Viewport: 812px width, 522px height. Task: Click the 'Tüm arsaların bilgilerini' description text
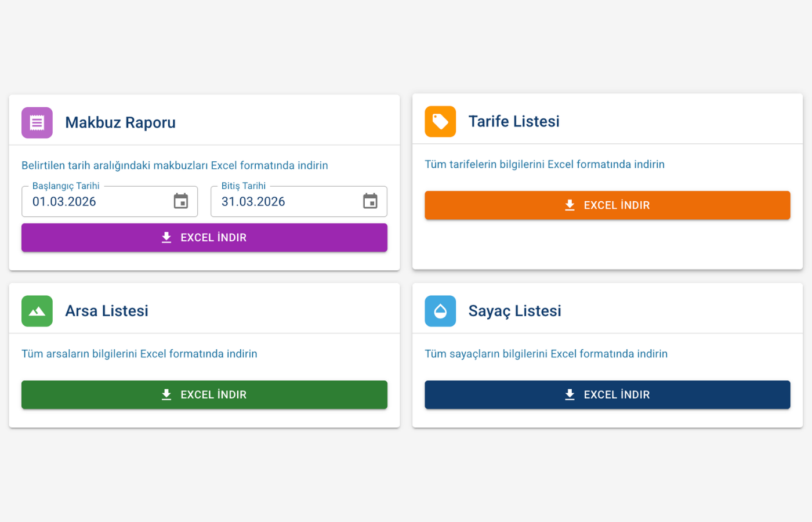point(139,354)
